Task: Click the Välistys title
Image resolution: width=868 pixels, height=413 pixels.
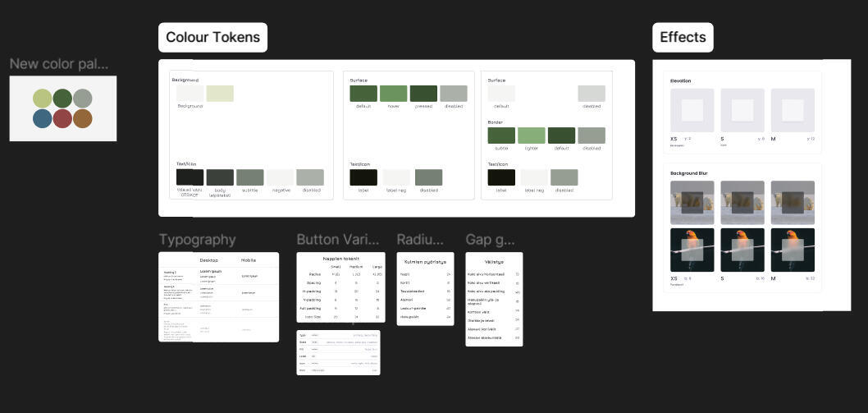Action: [x=494, y=262]
